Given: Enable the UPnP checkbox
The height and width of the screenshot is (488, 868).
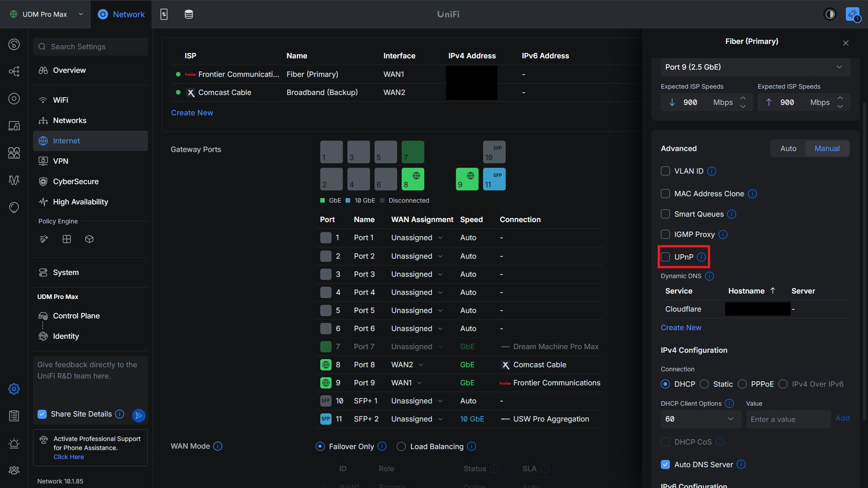Looking at the screenshot, I should (665, 257).
